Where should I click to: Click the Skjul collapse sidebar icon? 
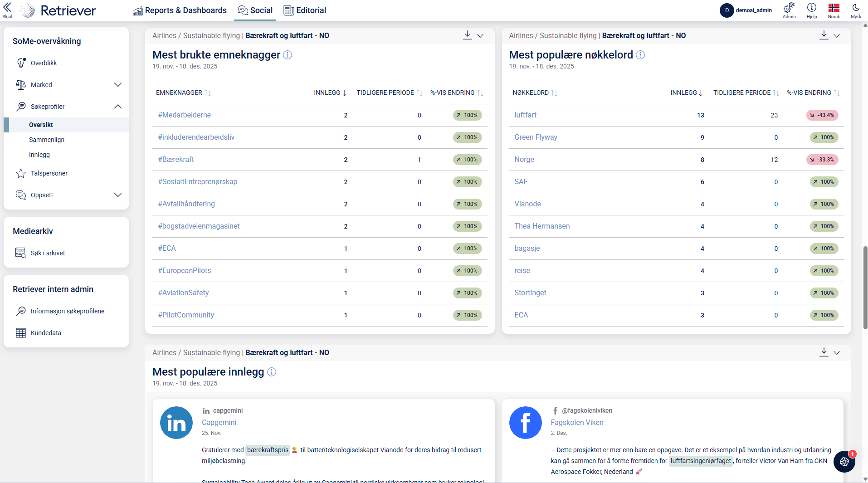7,10
